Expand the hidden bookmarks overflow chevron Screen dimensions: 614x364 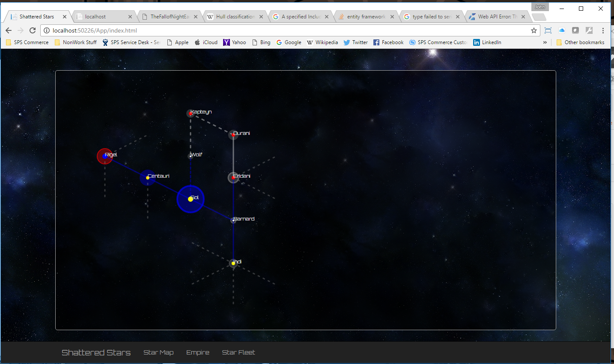545,42
